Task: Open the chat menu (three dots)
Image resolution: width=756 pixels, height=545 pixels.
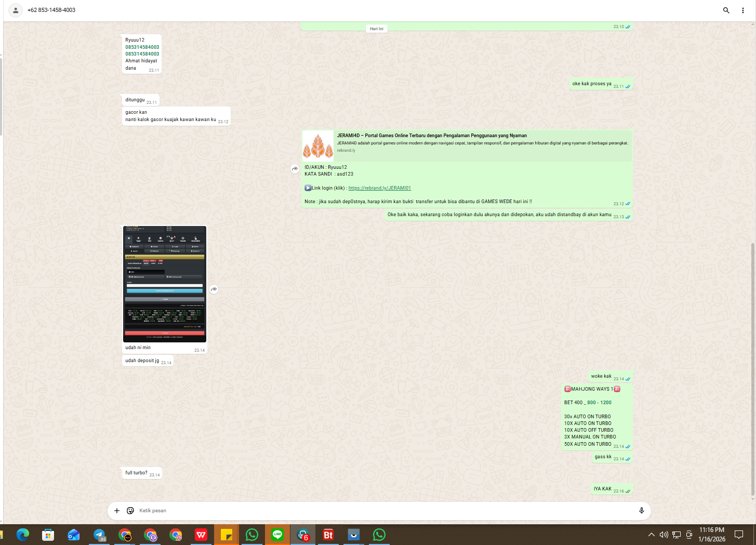Action: tap(743, 10)
